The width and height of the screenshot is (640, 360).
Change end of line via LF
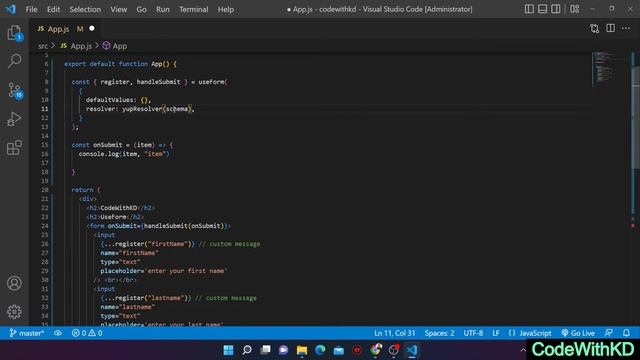coord(496,333)
